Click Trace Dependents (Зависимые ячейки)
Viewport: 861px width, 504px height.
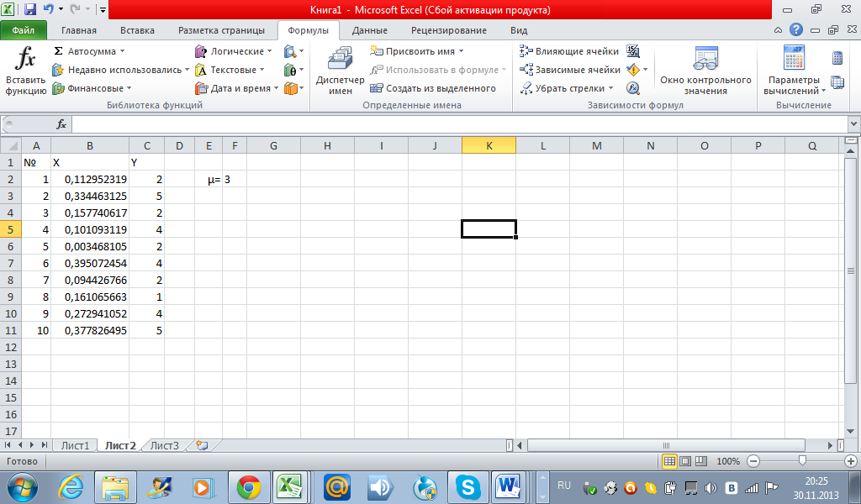570,70
